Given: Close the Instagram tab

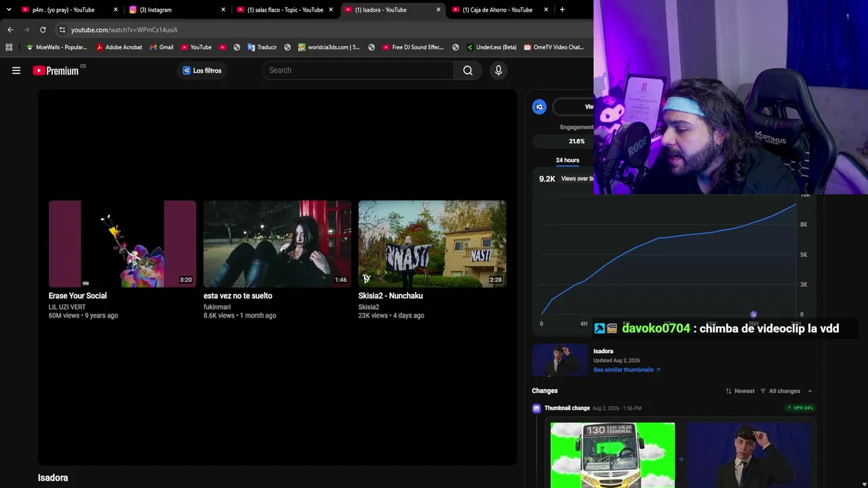Looking at the screenshot, I should 223,9.
